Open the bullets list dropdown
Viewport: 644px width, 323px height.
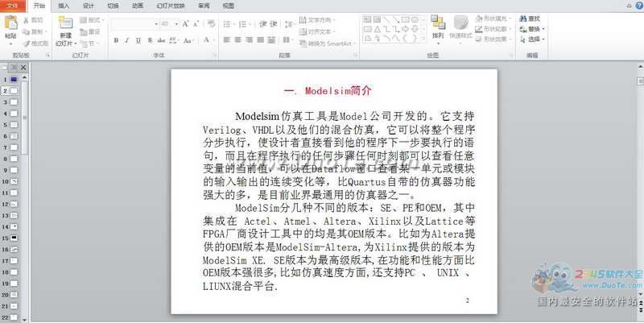pyautogui.click(x=229, y=24)
